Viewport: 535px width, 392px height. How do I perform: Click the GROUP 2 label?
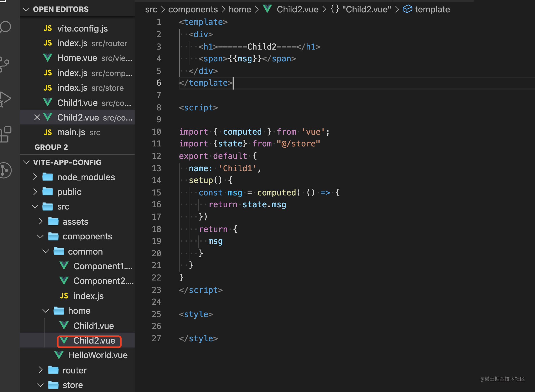point(51,147)
